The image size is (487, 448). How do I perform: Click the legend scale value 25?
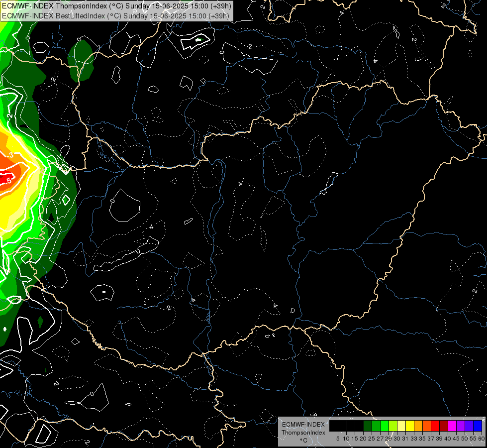pyautogui.click(x=372, y=439)
